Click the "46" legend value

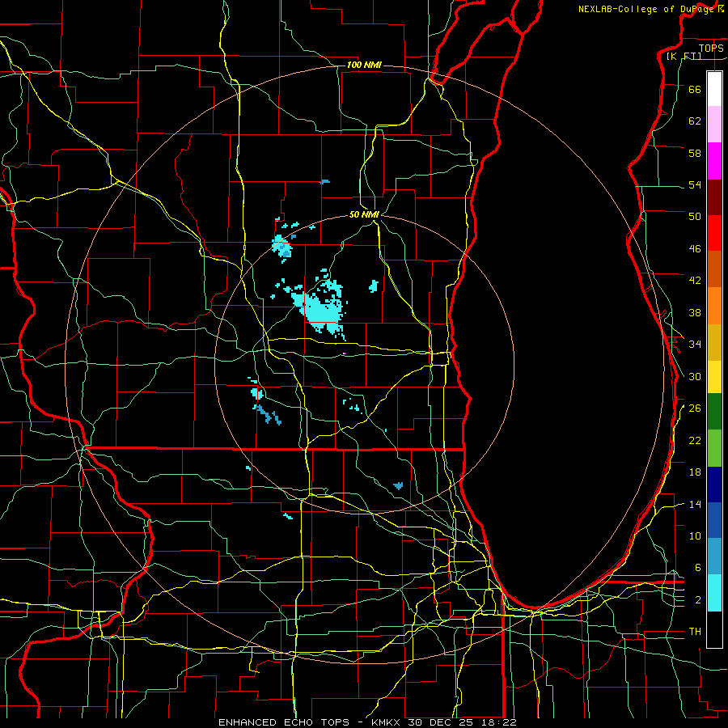tap(695, 248)
